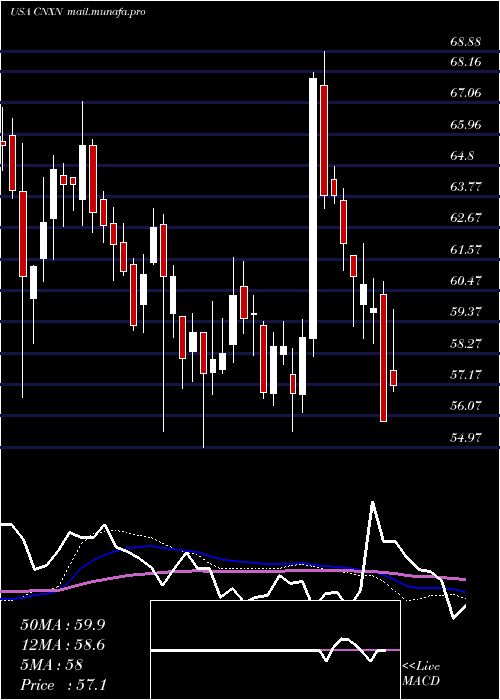Select the 68.16 price axis label
This screenshot has height=700, width=500.
click(x=466, y=62)
